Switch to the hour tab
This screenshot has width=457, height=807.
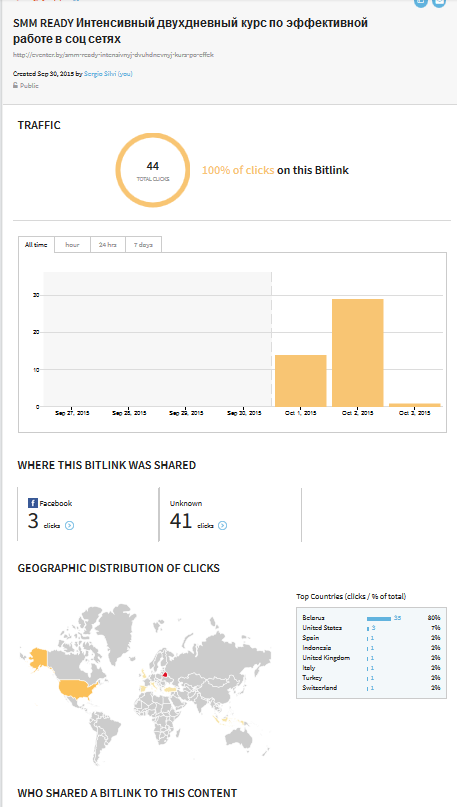pos(72,245)
